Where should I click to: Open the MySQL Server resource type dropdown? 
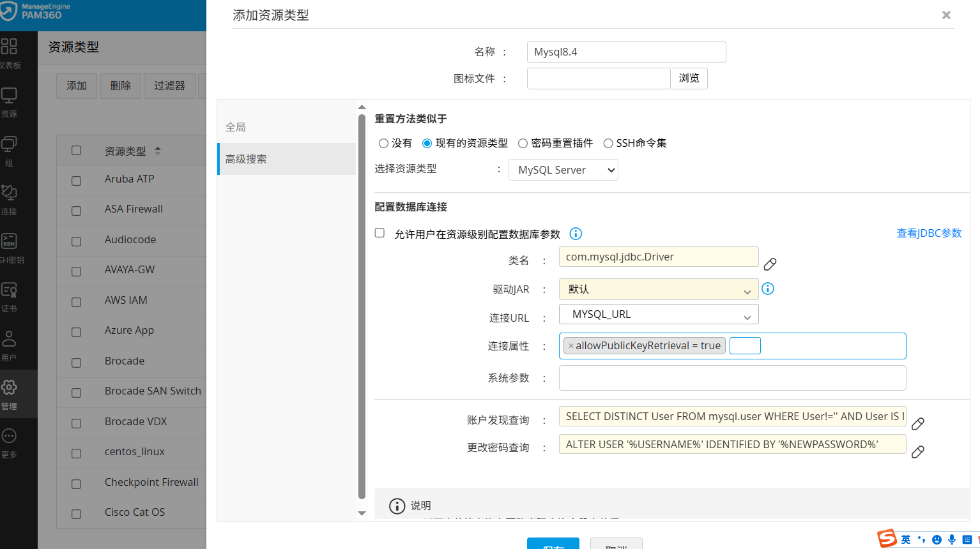[x=563, y=170]
